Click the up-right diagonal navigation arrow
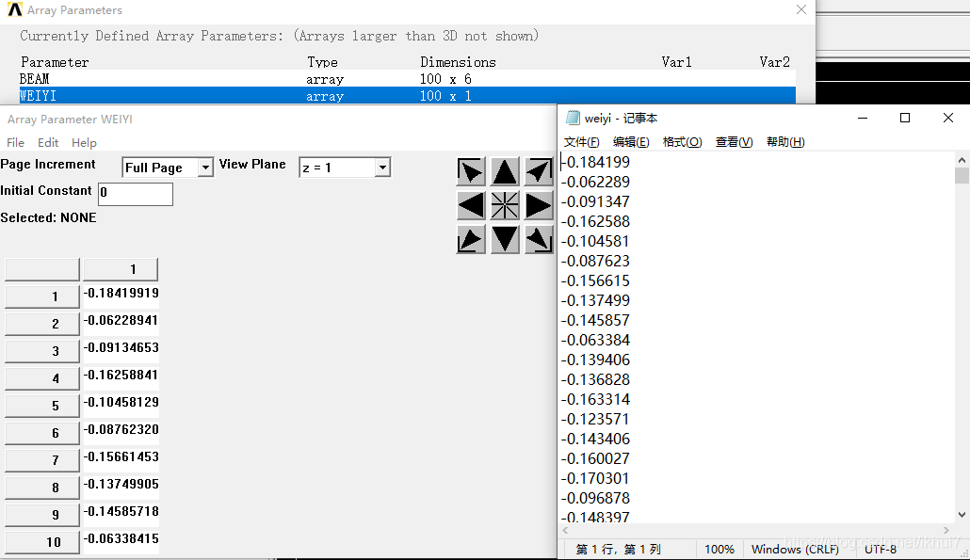The width and height of the screenshot is (970, 560). pyautogui.click(x=538, y=172)
